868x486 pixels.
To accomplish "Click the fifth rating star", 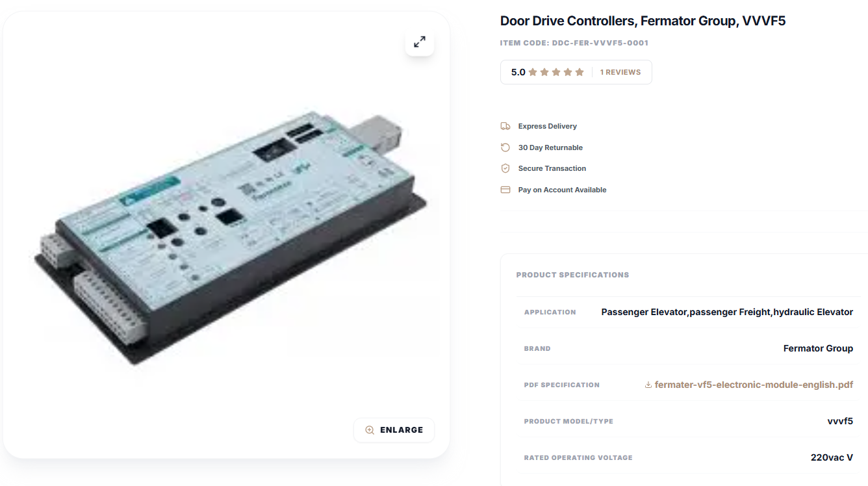I will [580, 72].
